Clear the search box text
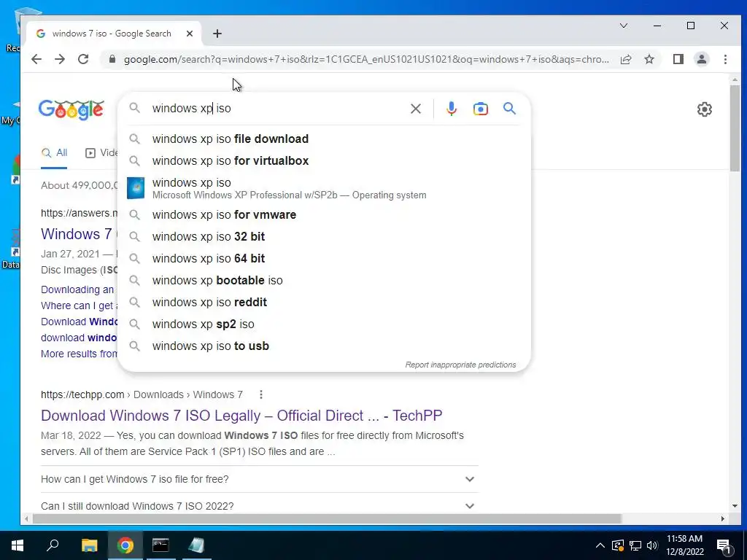Viewport: 747px width, 560px height. [415, 109]
